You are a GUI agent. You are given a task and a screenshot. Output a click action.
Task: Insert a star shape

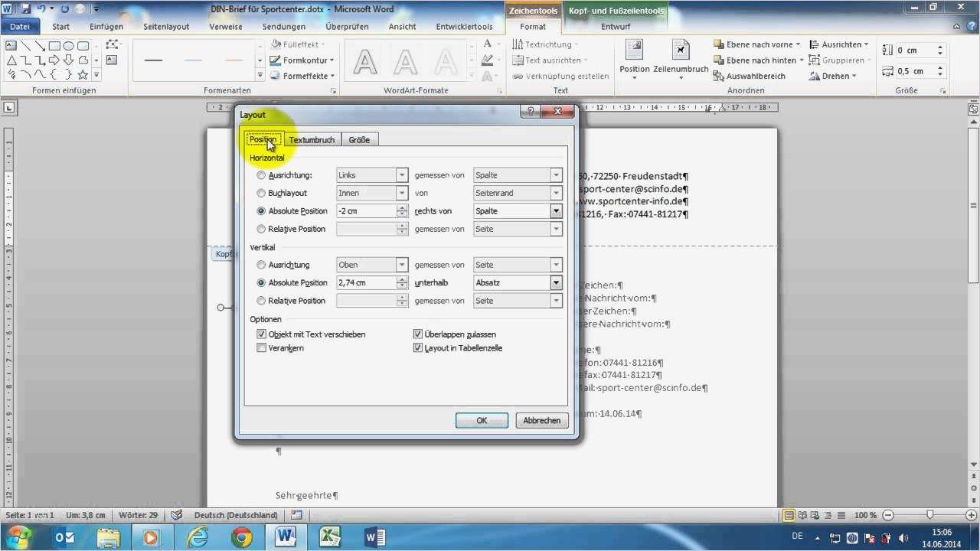(x=83, y=74)
